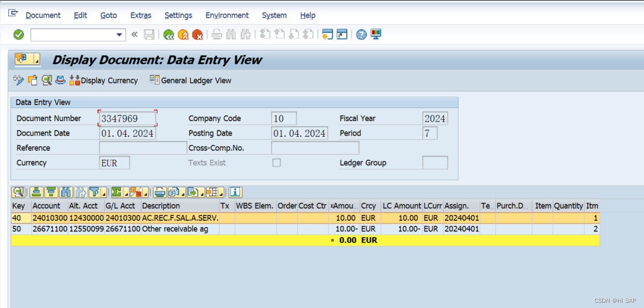Click the Find binoculars icon above the table
644x308 pixels.
65,192
